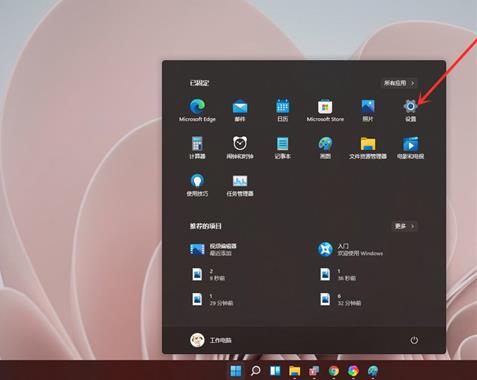Open Task Manager (任务管理器) pinned app

(240, 185)
